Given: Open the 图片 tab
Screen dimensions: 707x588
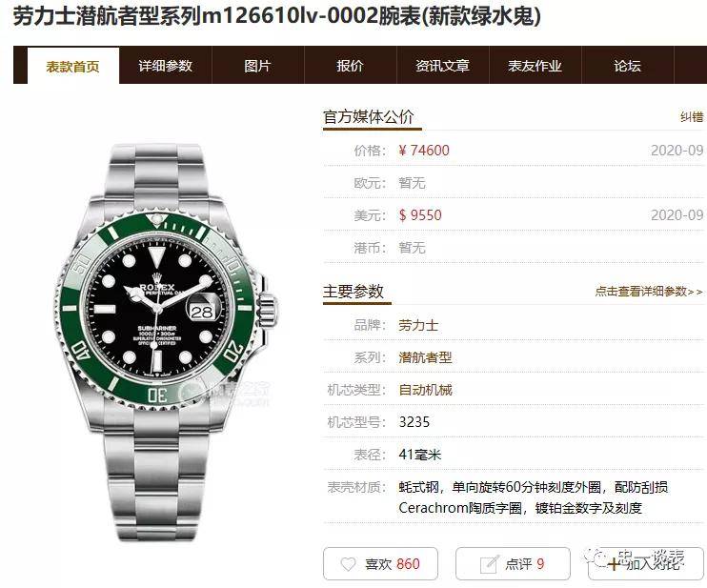Looking at the screenshot, I should [258, 66].
